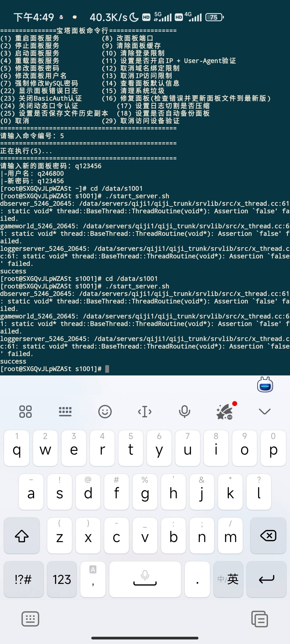Open the clipboard icon at bottom right
Viewport: 290px width, 644px height.
259,619
